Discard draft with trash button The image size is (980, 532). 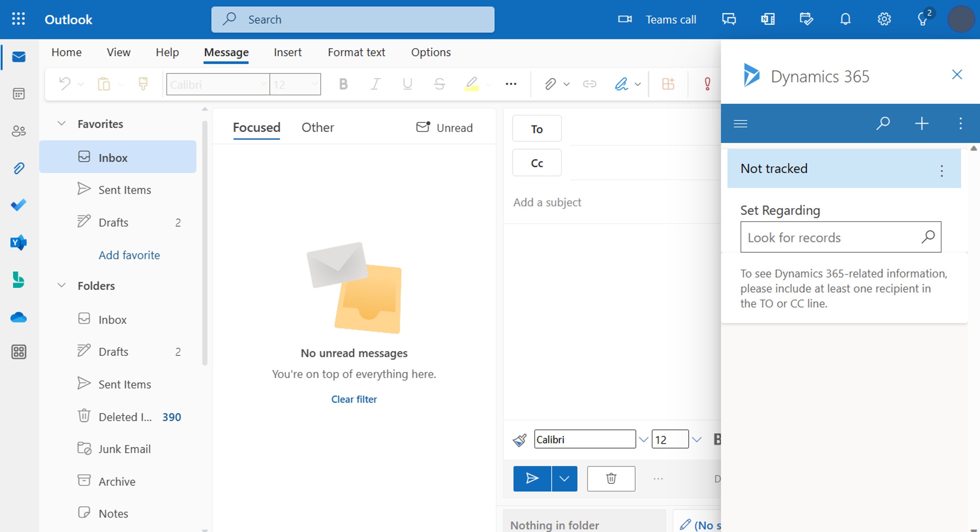click(611, 478)
